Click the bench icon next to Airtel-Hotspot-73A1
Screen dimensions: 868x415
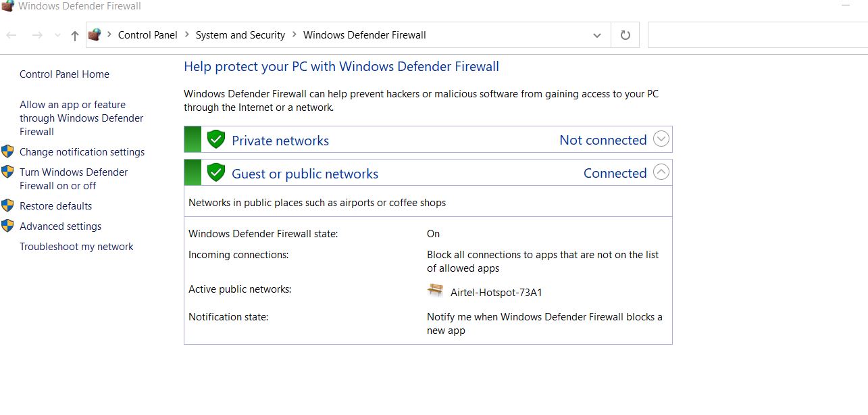tap(436, 291)
